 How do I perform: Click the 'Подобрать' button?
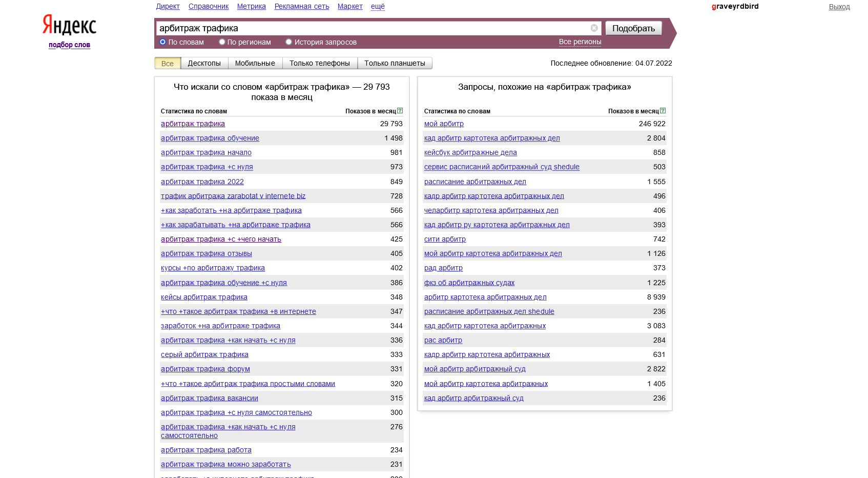(x=634, y=28)
